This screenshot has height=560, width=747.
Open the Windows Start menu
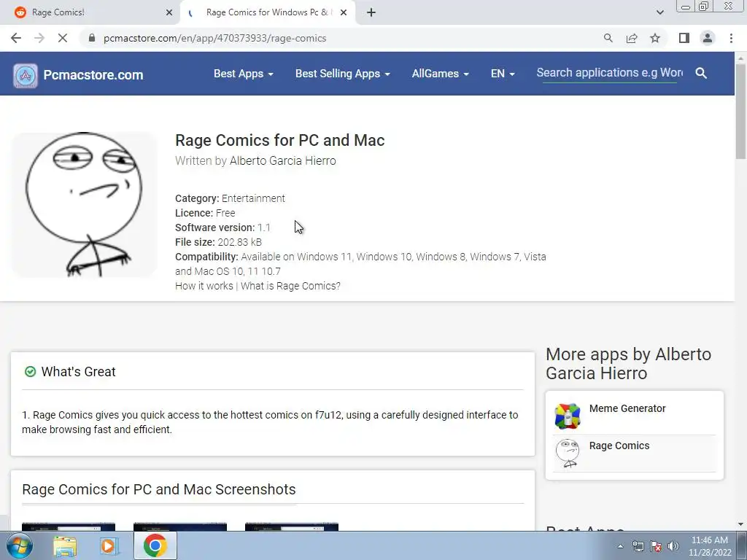(x=19, y=545)
